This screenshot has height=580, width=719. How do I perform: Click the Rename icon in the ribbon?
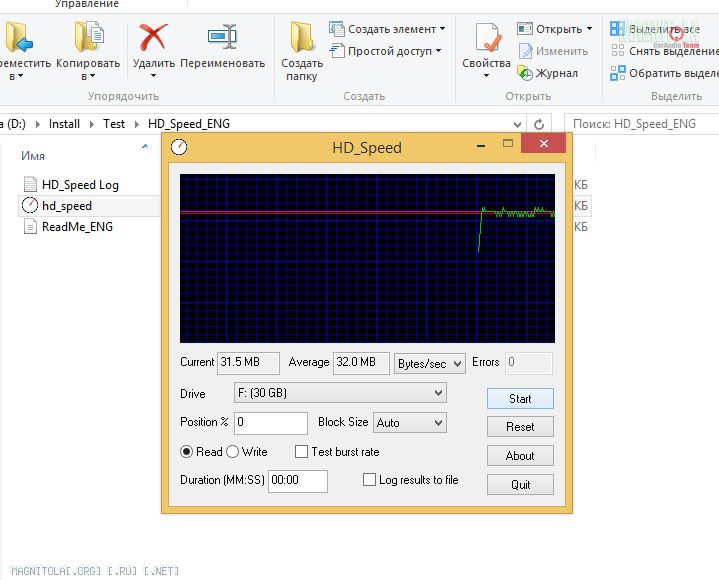pos(222,37)
